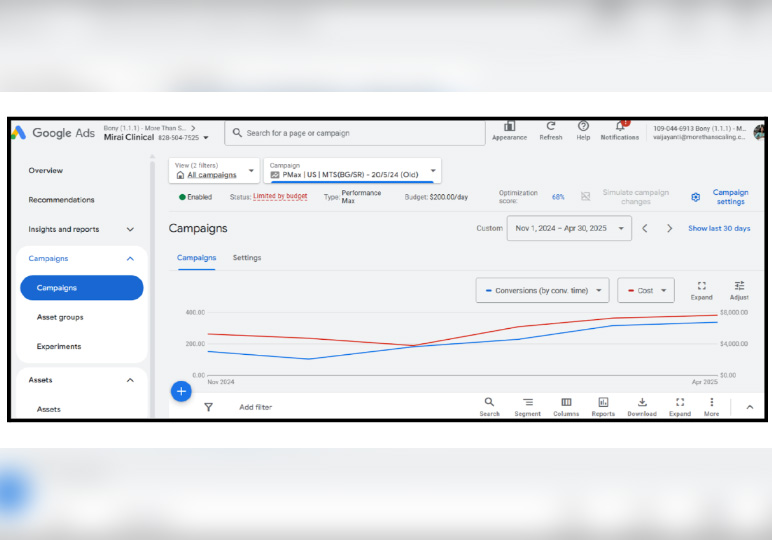Open the Help icon
The width and height of the screenshot is (772, 540).
[x=583, y=128]
